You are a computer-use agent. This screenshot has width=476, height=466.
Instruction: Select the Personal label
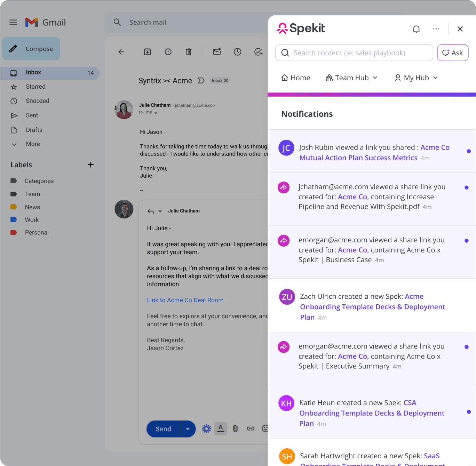[37, 233]
